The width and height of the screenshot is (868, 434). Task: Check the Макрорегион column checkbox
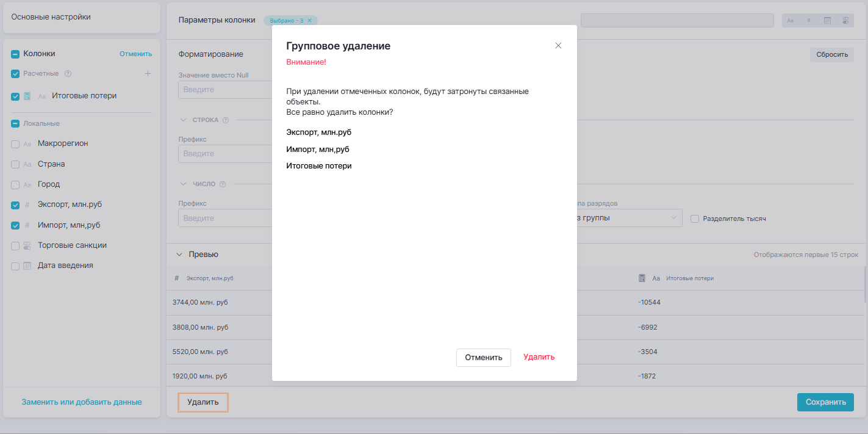(x=15, y=144)
